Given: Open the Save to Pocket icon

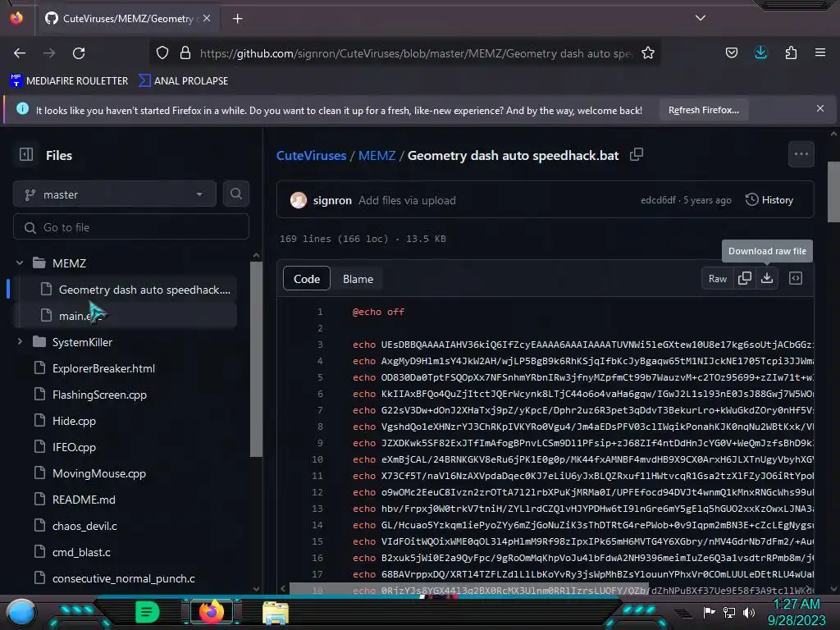Looking at the screenshot, I should tap(731, 52).
